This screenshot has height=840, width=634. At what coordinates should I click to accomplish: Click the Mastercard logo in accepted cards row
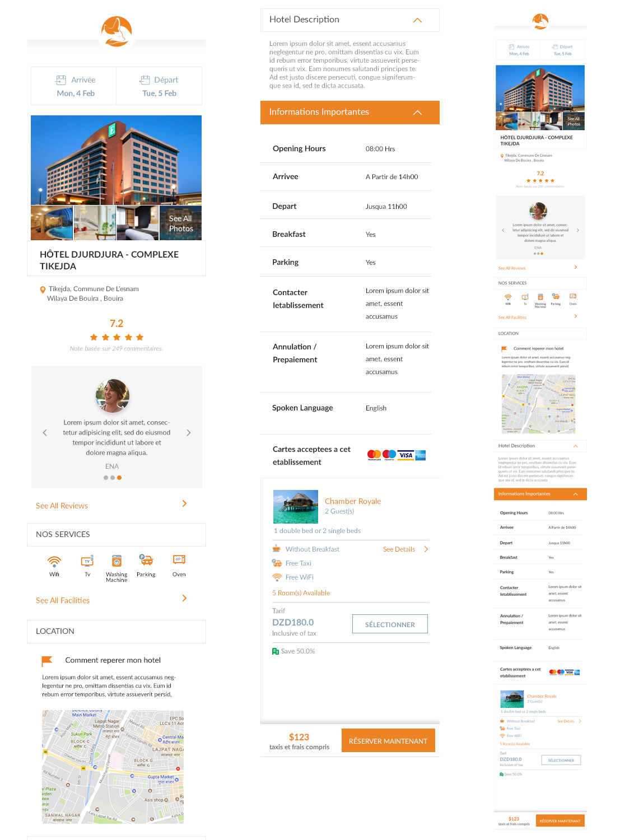[x=374, y=455]
